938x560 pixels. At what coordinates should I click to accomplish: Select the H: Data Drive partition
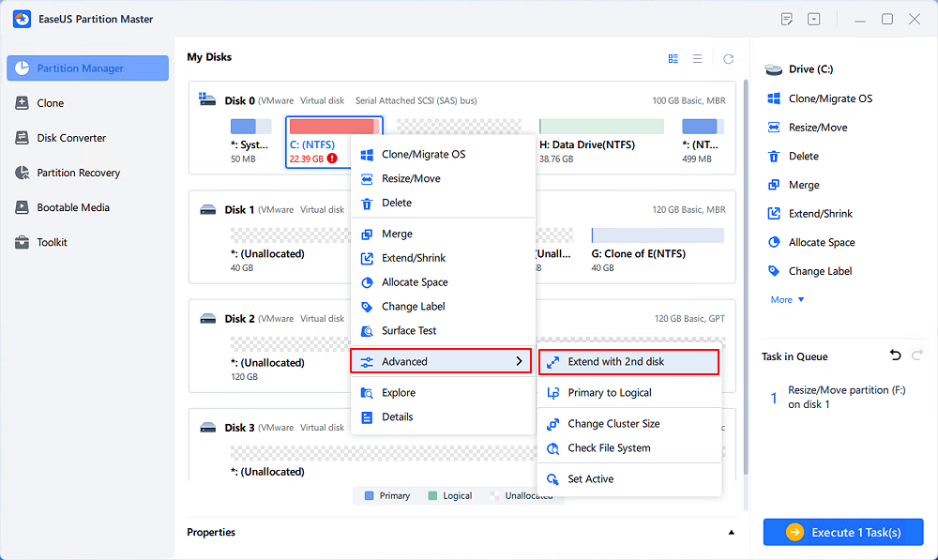click(x=601, y=127)
